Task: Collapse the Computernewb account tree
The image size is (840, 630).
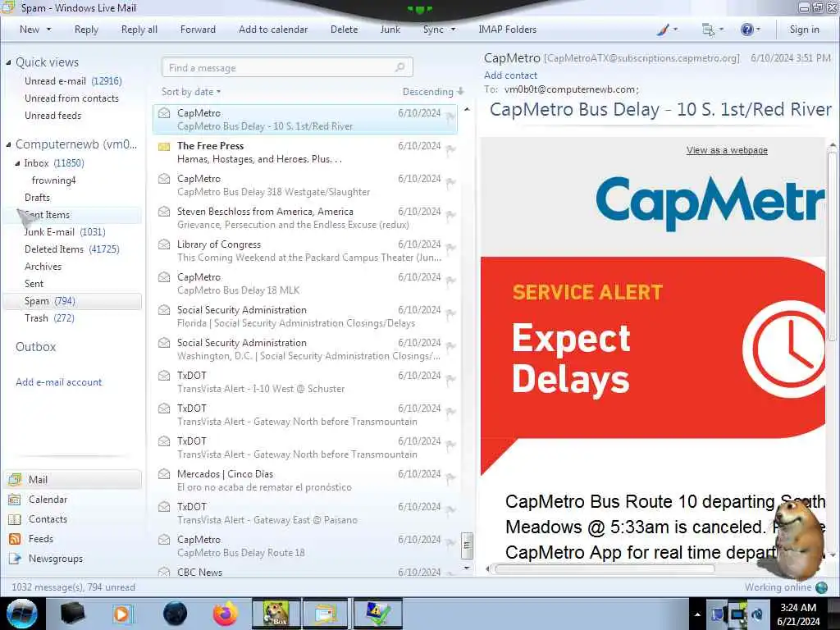Action: (x=8, y=144)
